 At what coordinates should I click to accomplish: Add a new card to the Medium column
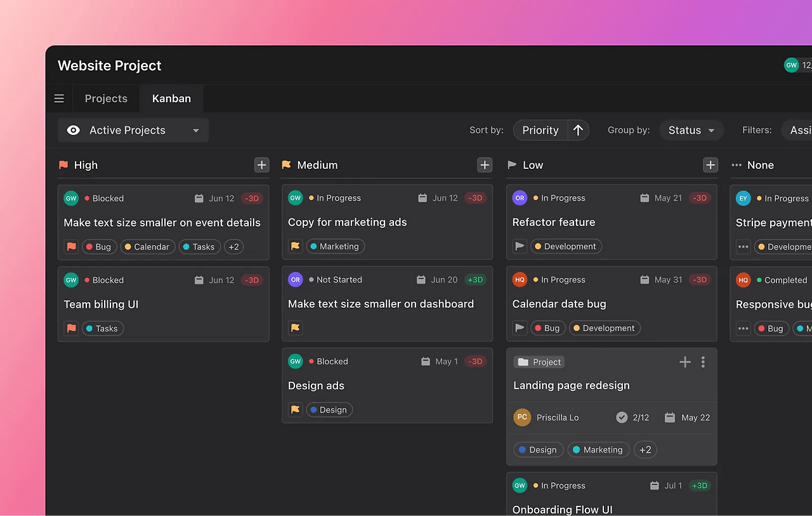pos(485,164)
